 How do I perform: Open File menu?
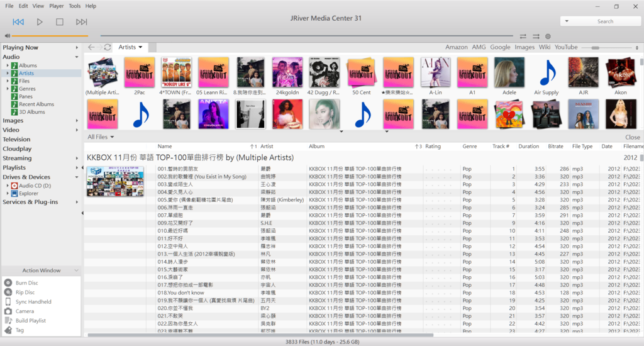(9, 6)
